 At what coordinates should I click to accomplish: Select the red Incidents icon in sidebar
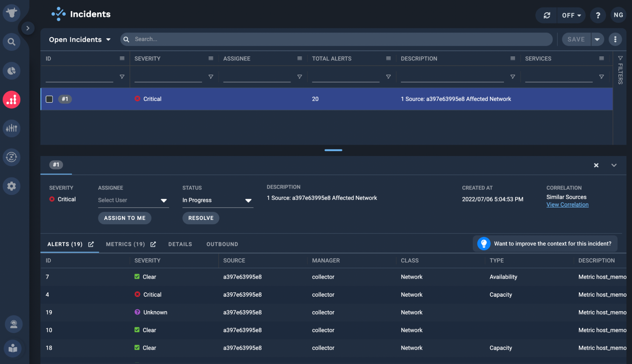click(11, 100)
